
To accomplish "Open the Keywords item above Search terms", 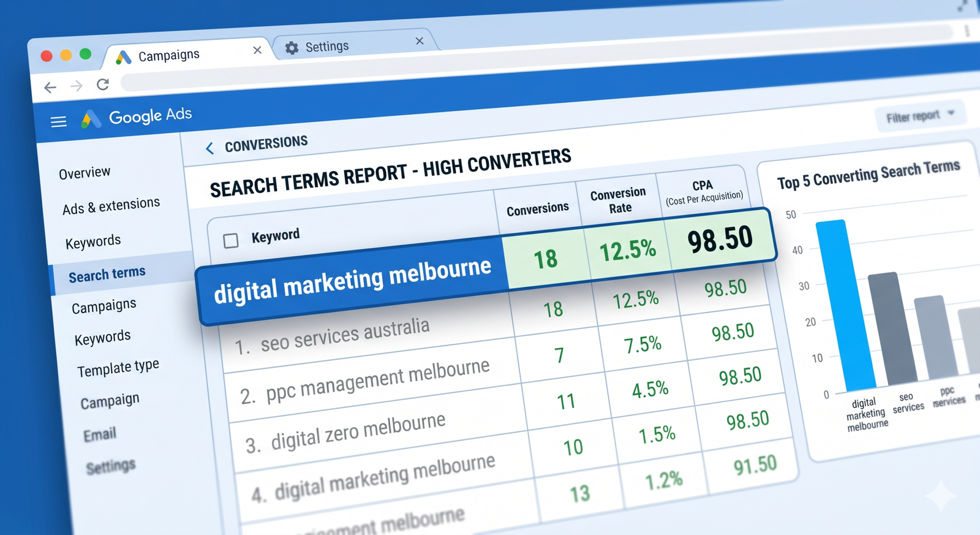I will [93, 241].
